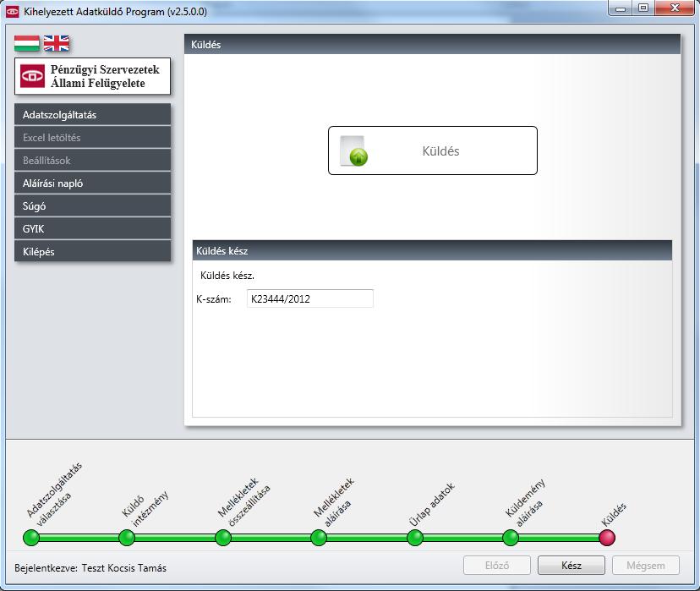
Task: Click the large Küldés send button
Action: 433,150
